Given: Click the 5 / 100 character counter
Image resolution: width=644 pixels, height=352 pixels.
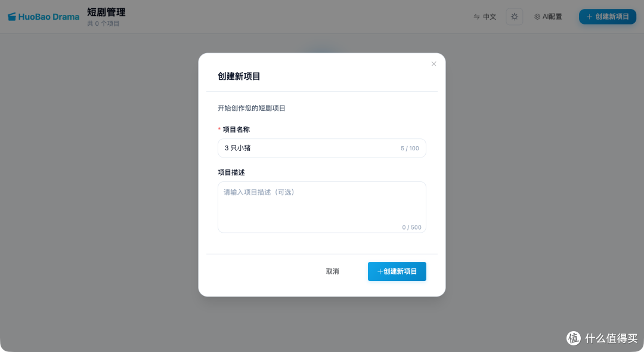Looking at the screenshot, I should coord(410,149).
